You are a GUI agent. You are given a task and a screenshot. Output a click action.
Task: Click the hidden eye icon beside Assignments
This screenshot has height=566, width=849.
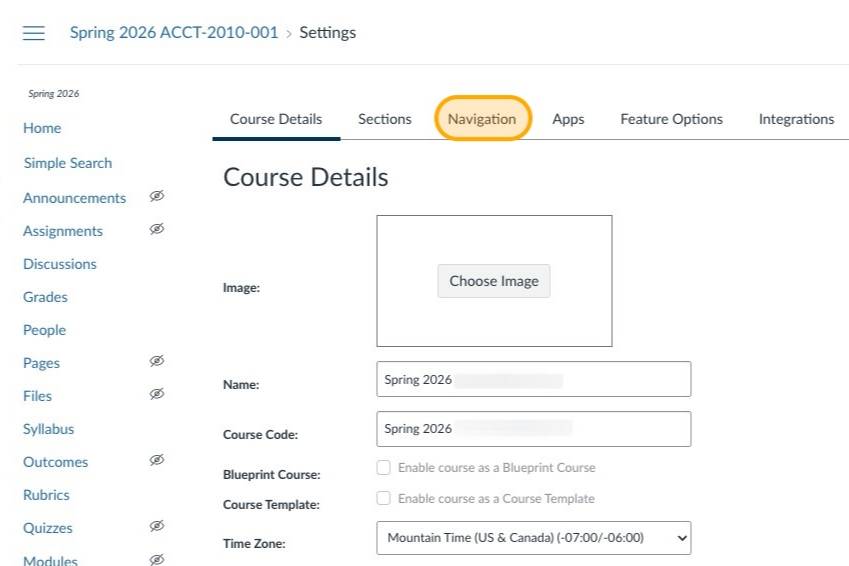[156, 230]
